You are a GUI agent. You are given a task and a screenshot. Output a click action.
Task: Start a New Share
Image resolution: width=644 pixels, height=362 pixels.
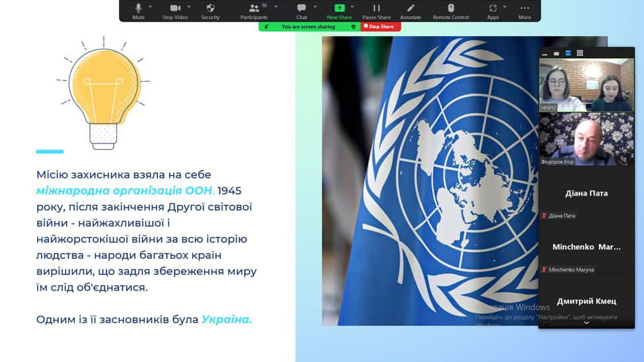[x=339, y=11]
